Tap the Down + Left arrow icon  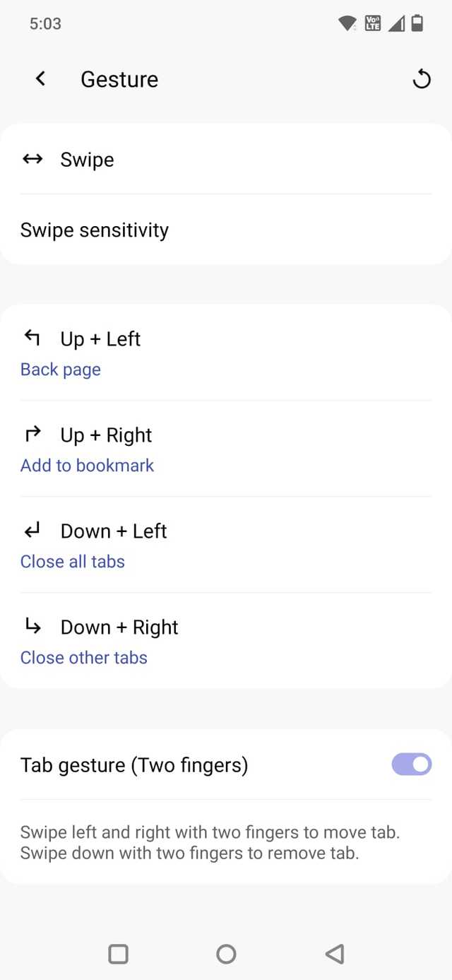pos(32,530)
